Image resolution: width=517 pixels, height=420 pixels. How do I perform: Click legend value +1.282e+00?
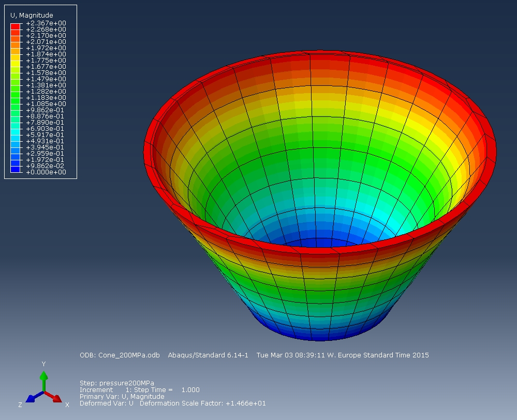[x=46, y=92]
